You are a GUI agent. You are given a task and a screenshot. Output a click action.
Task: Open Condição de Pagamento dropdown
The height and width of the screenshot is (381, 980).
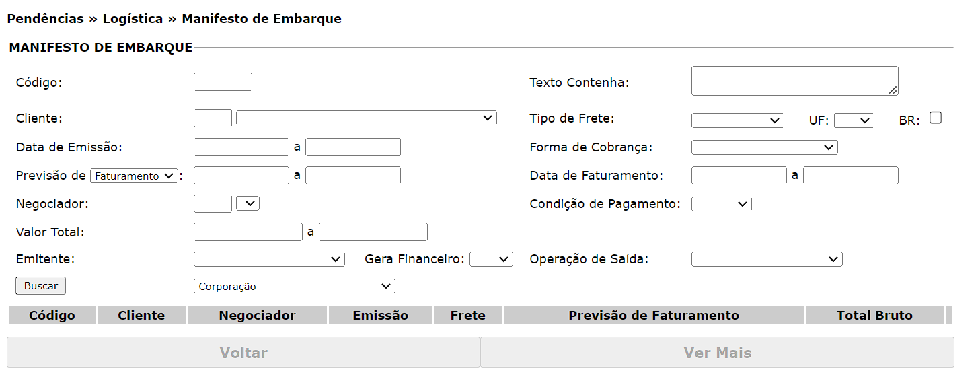click(721, 204)
